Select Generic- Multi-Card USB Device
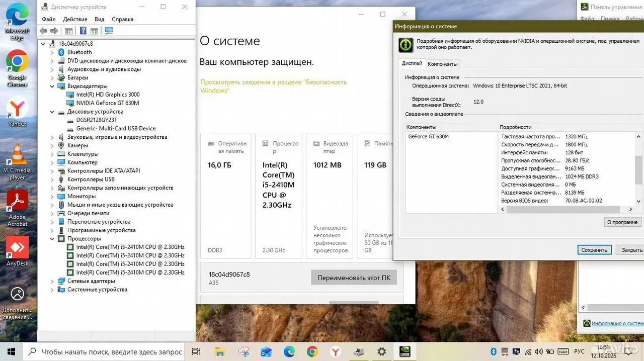 116,128
